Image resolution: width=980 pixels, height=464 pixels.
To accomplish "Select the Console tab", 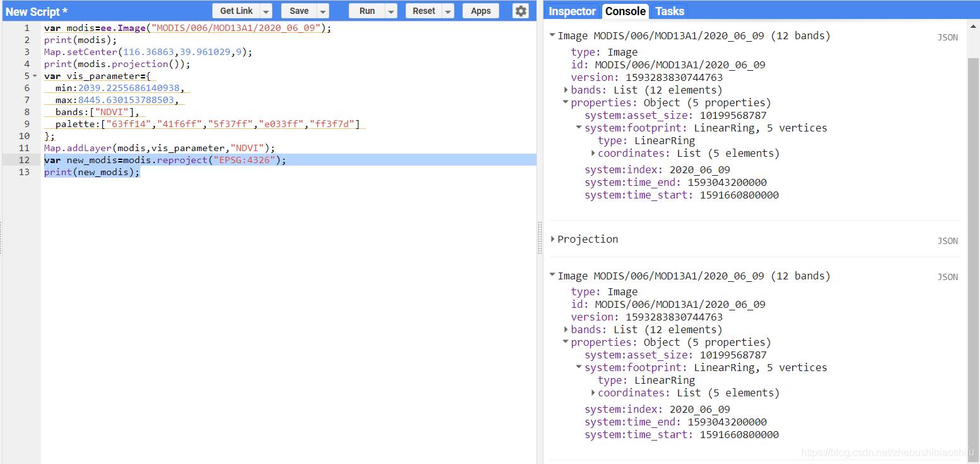I will tap(625, 11).
